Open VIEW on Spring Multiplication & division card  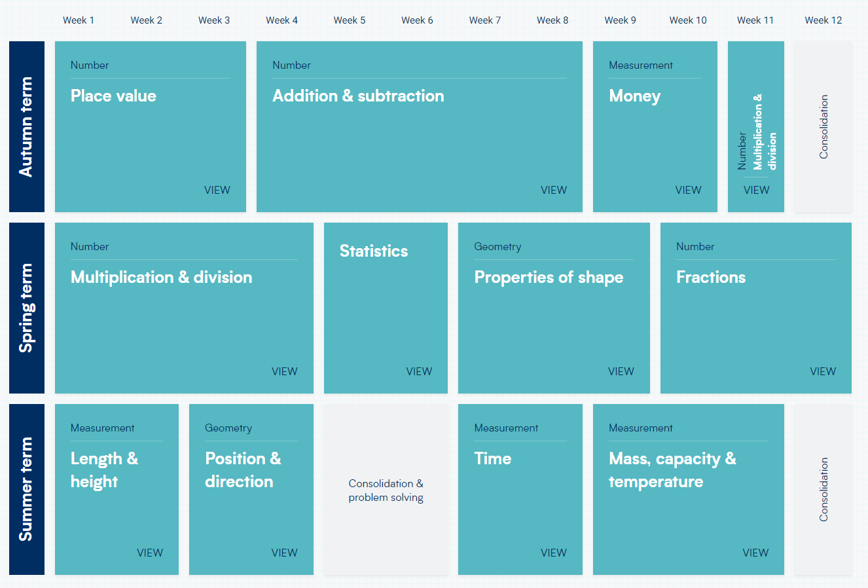point(284,371)
